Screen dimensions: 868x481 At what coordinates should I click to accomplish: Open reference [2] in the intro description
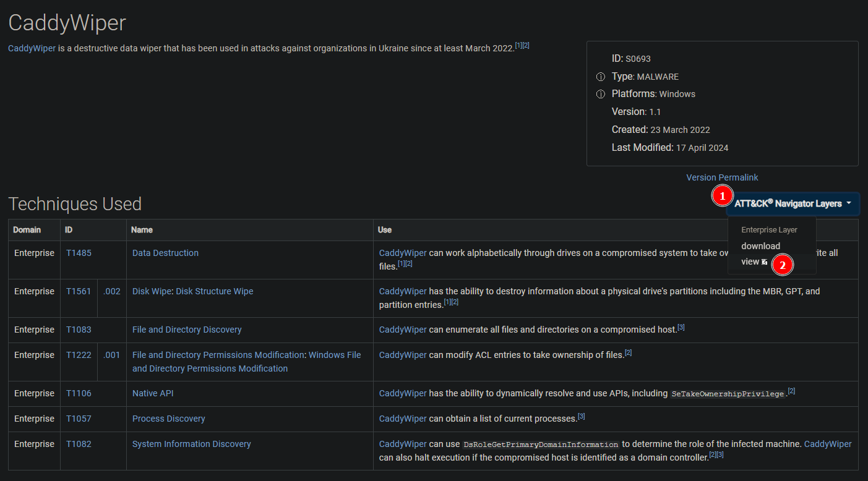pyautogui.click(x=526, y=45)
